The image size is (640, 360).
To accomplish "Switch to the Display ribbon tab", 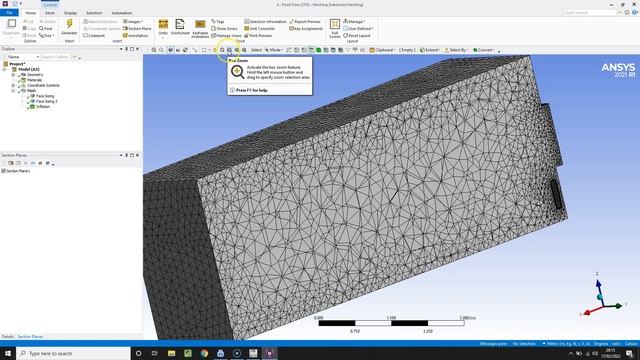I will click(x=70, y=13).
